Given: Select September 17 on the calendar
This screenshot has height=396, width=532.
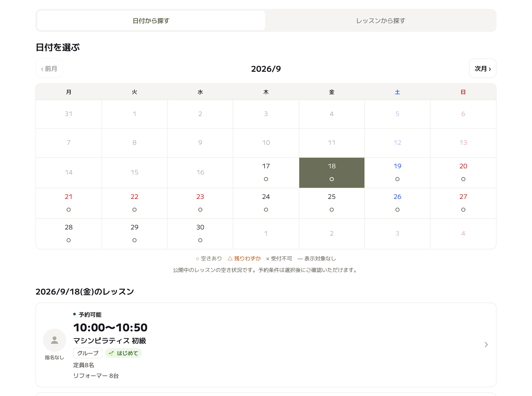Looking at the screenshot, I should 266,173.
